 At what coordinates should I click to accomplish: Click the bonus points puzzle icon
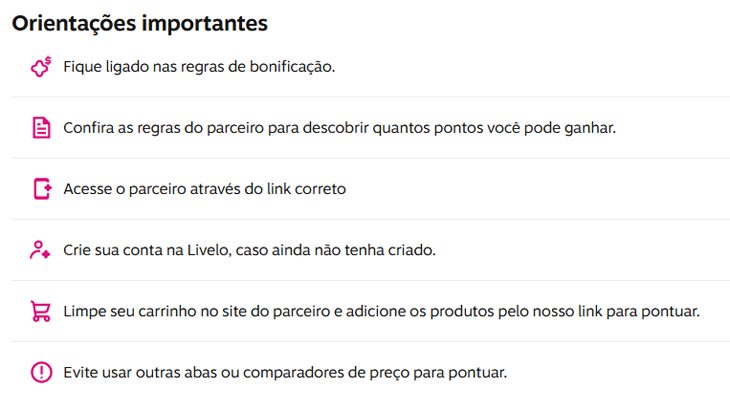click(x=41, y=67)
